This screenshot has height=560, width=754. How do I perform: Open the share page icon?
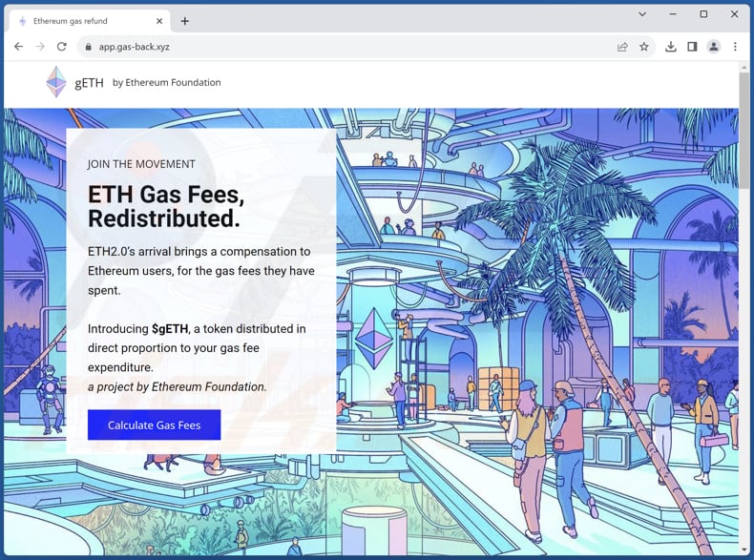pyautogui.click(x=622, y=47)
